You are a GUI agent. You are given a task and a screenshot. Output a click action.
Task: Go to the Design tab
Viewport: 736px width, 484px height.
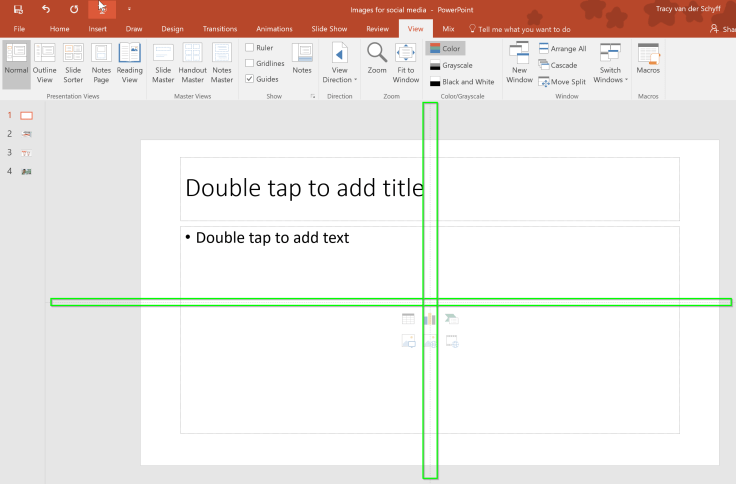pos(172,29)
